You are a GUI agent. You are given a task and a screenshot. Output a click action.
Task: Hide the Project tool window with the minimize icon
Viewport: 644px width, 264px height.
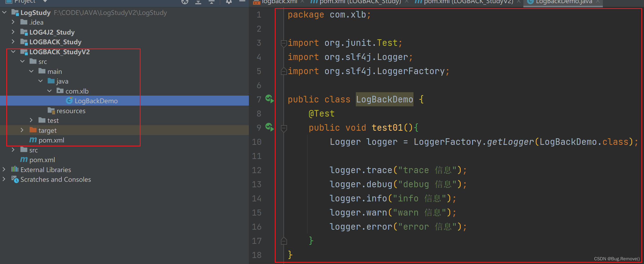coord(242,2)
